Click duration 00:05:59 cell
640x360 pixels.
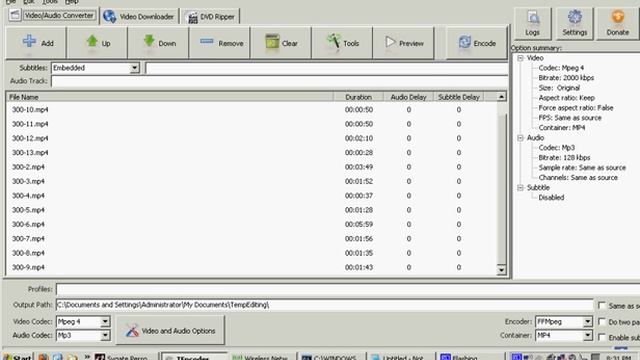click(359, 224)
